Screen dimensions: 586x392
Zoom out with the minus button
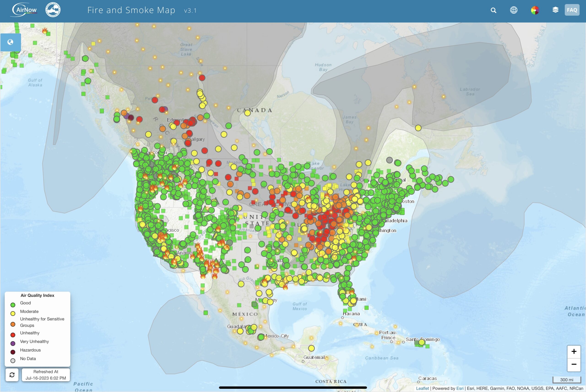pyautogui.click(x=574, y=364)
